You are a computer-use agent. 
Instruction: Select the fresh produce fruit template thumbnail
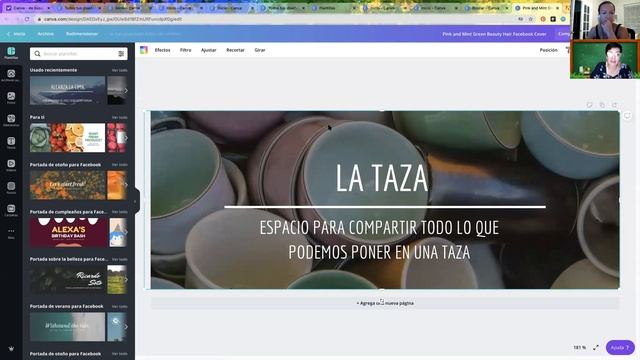tap(67, 138)
